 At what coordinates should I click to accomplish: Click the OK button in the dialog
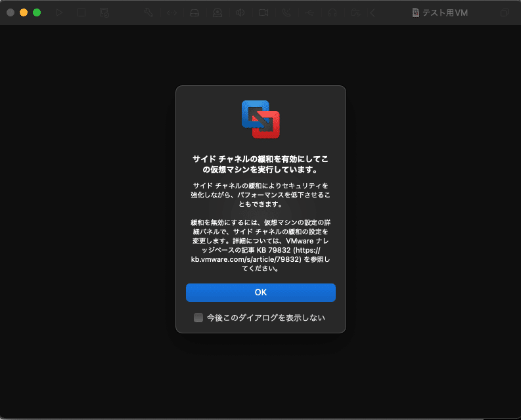(x=260, y=293)
